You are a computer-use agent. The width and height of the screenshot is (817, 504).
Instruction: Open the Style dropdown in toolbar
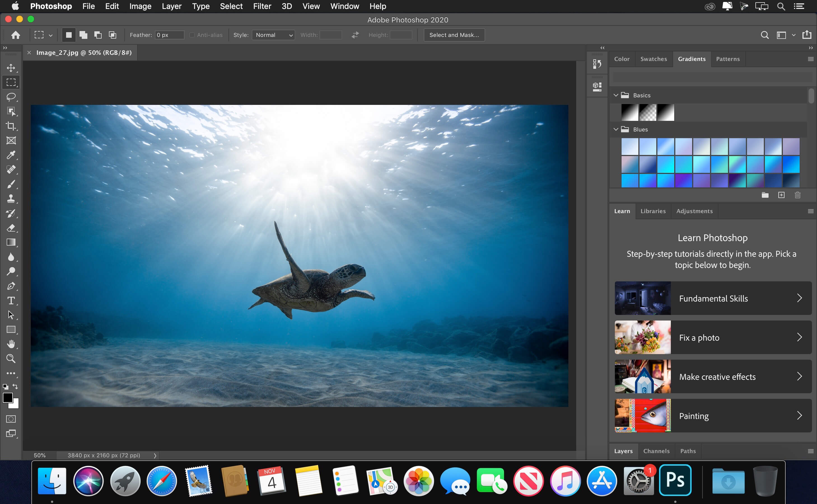(272, 35)
